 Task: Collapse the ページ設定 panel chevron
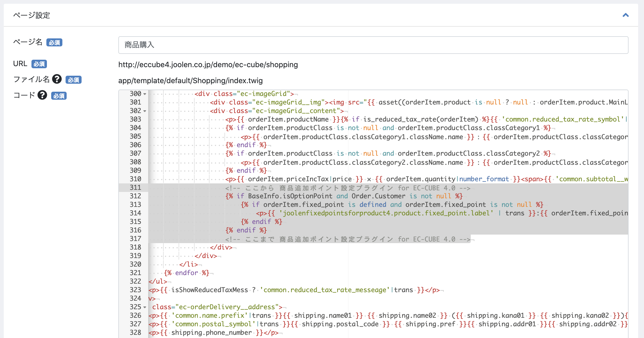point(625,15)
